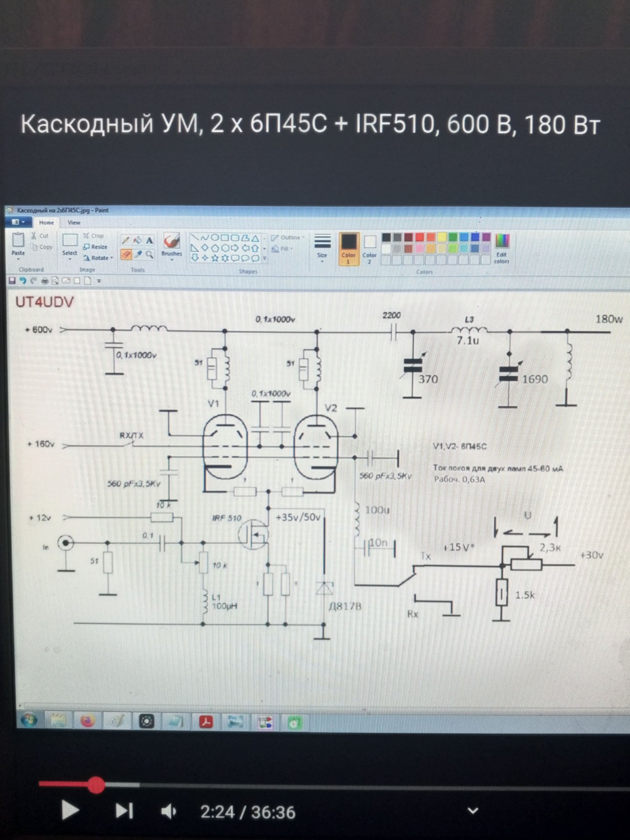Viewport: 630px width, 840px height.
Task: Choose the Text tool (letter A)
Action: [150, 240]
